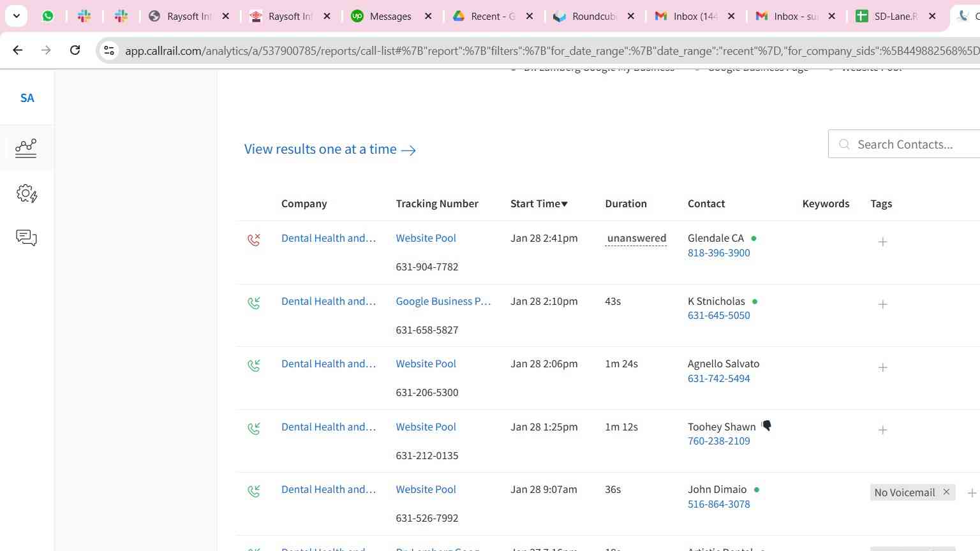Click phone number 760-238-2109
Image resolution: width=980 pixels, height=551 pixels.
718,441
